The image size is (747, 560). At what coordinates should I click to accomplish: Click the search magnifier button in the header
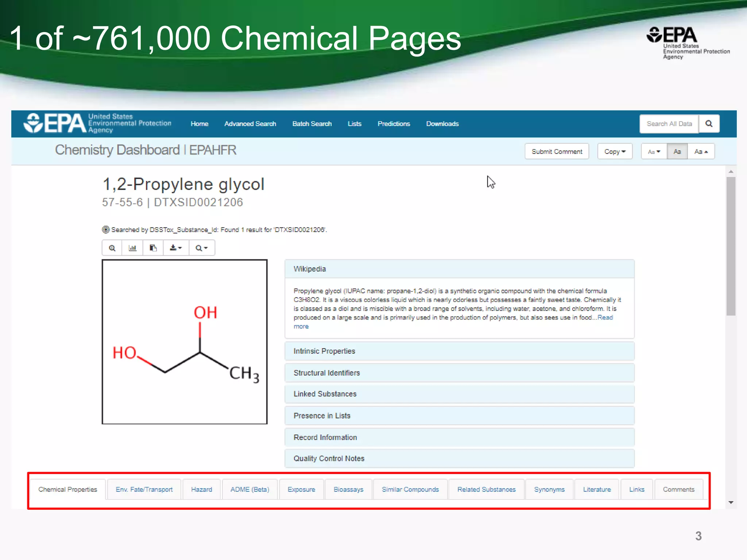[x=709, y=124]
